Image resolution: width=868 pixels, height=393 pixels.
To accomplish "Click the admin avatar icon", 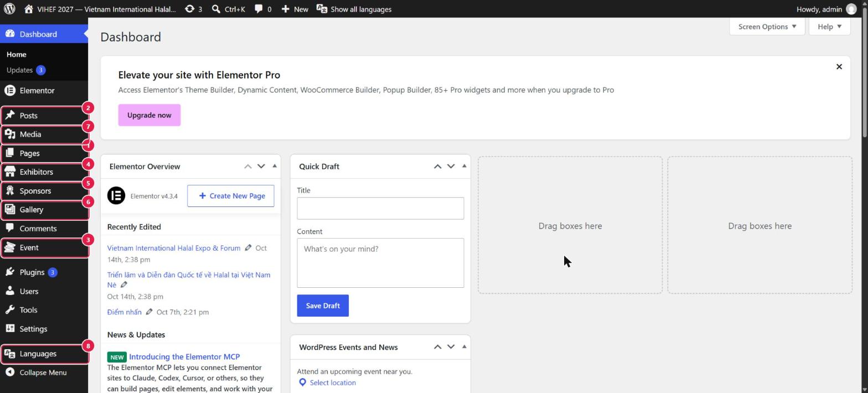I will (851, 9).
